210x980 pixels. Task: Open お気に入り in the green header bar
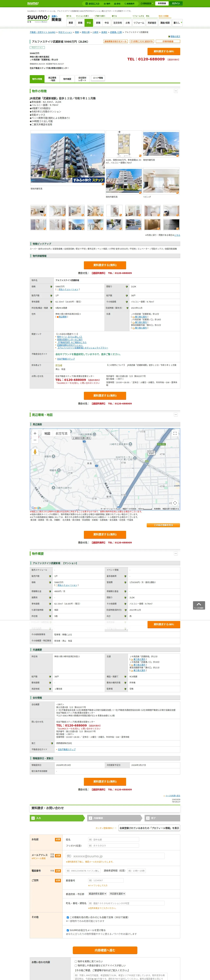(93, 3)
